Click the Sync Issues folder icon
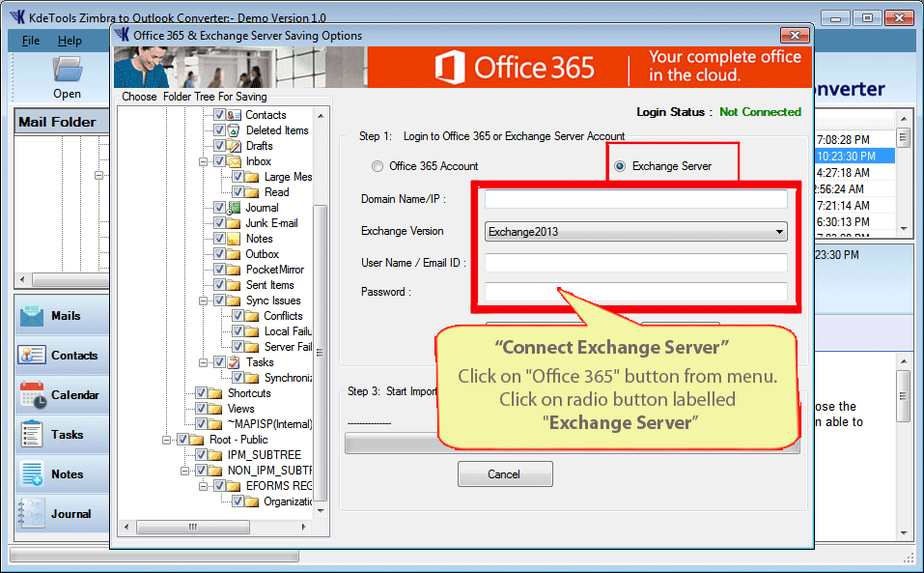924x573 pixels. point(234,301)
